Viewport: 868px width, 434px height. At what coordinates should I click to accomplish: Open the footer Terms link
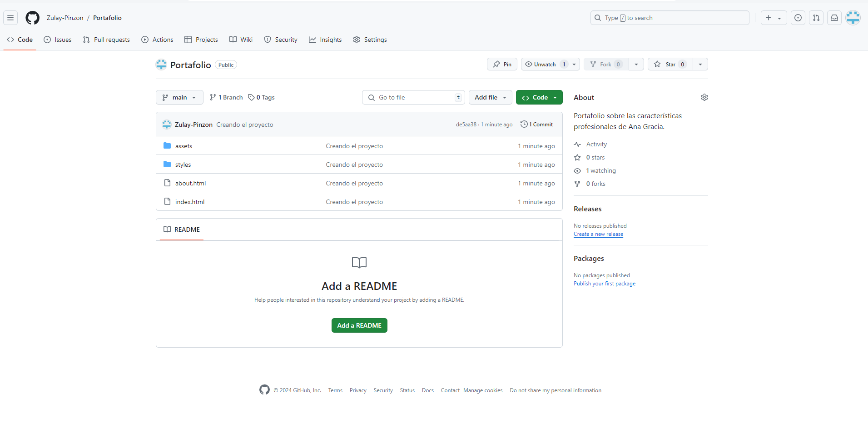pos(335,390)
